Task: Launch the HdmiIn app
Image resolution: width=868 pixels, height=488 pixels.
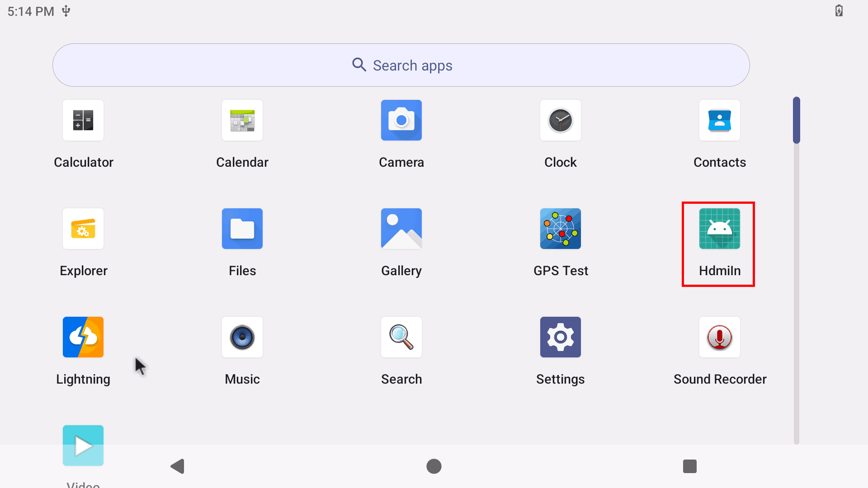Action: 720,229
